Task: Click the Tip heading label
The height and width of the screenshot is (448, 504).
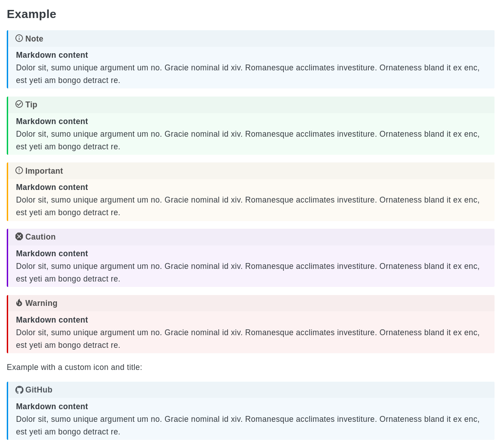Action: pyautogui.click(x=31, y=105)
